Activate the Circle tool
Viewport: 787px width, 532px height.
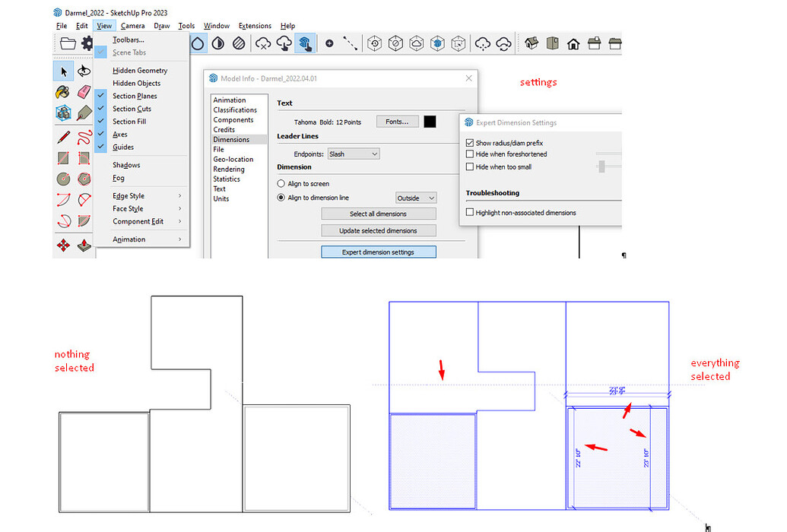pos(62,176)
